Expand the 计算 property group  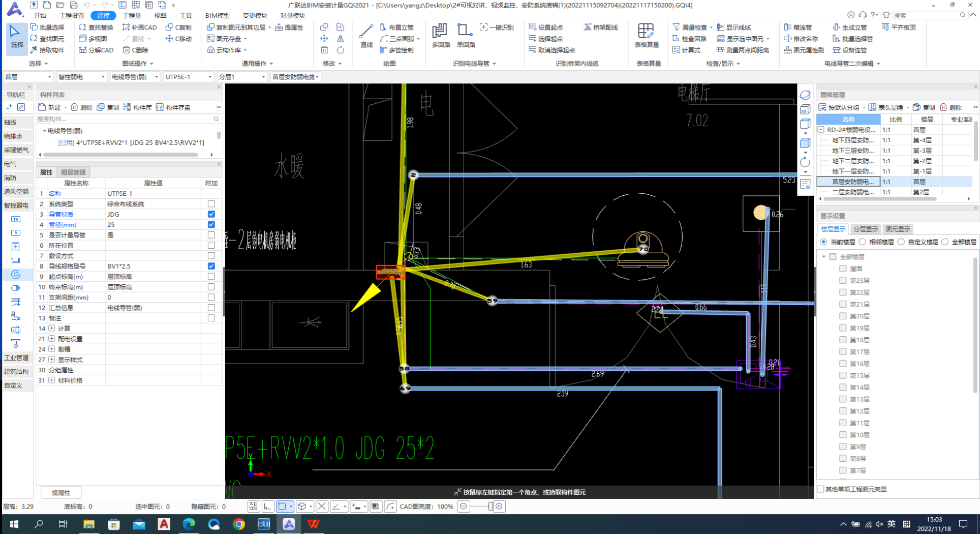(52, 329)
